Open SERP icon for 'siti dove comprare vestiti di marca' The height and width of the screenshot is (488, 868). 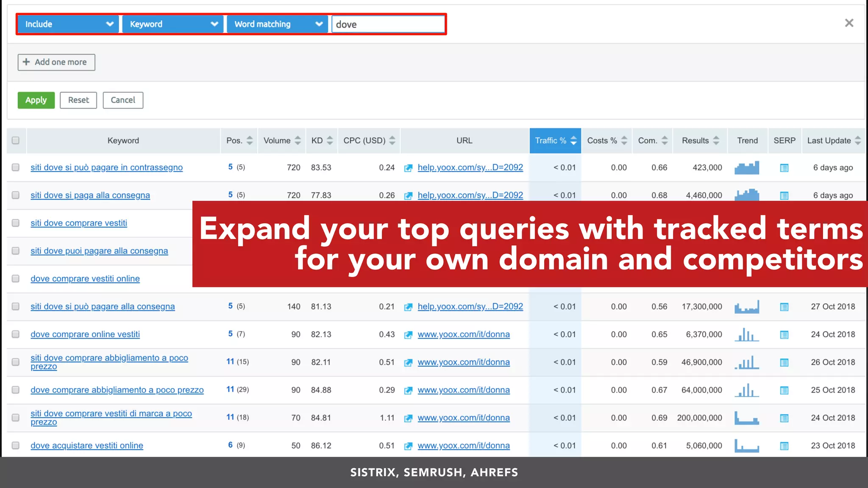784,418
